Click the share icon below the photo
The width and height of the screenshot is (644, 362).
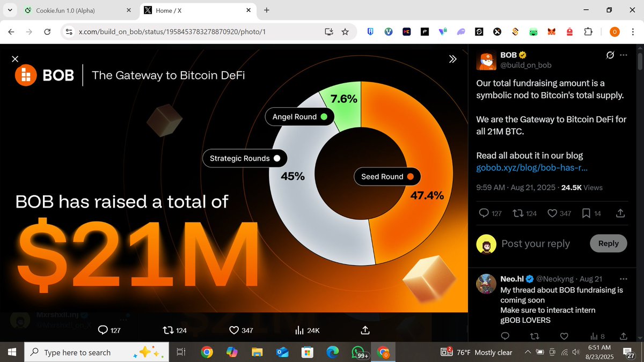point(365,329)
